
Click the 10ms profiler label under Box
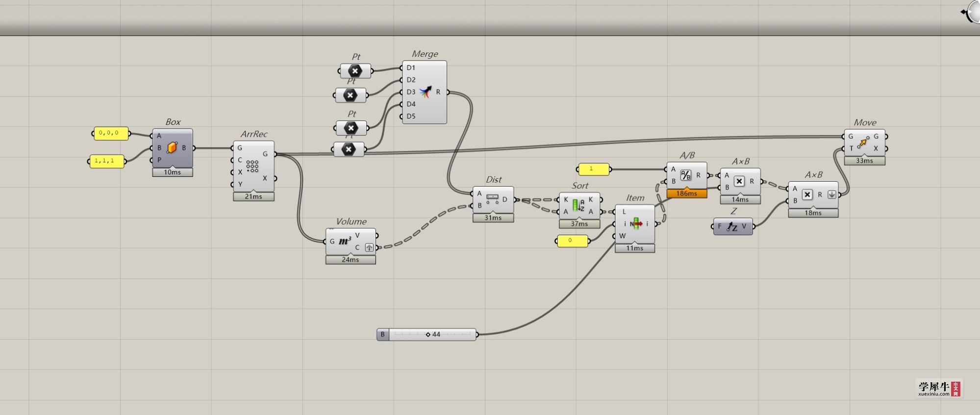[x=173, y=172]
